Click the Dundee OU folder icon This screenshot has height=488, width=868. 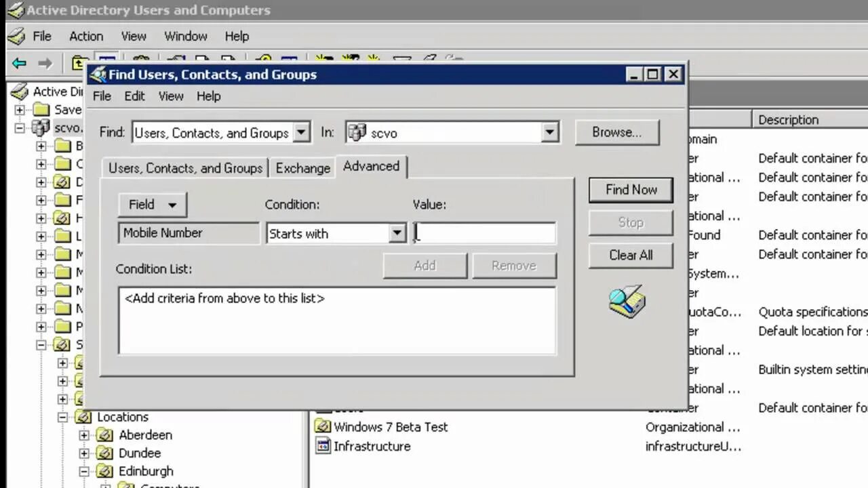coord(105,453)
